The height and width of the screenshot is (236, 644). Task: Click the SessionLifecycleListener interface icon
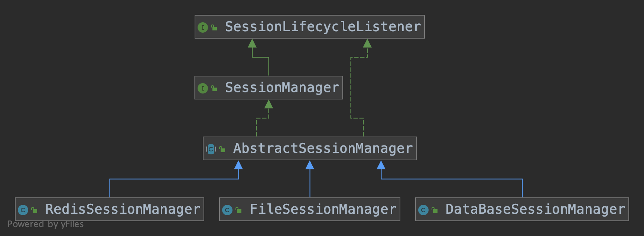pos(202,27)
